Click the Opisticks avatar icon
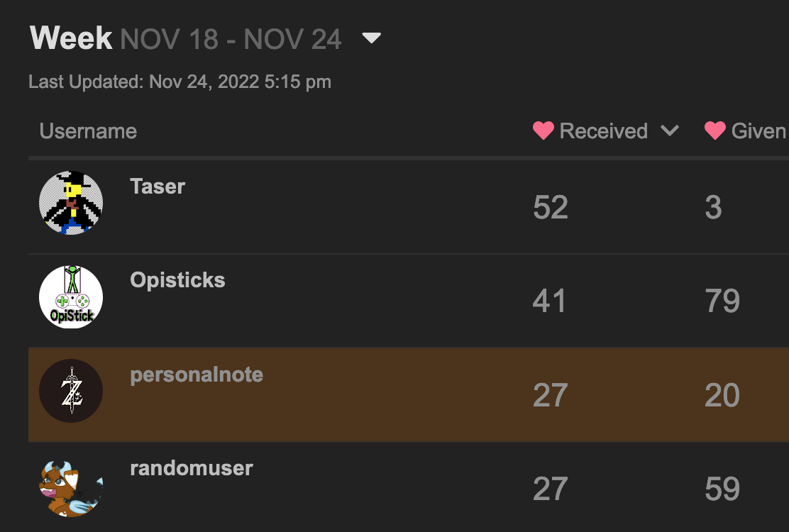The image size is (789, 532). click(71, 297)
